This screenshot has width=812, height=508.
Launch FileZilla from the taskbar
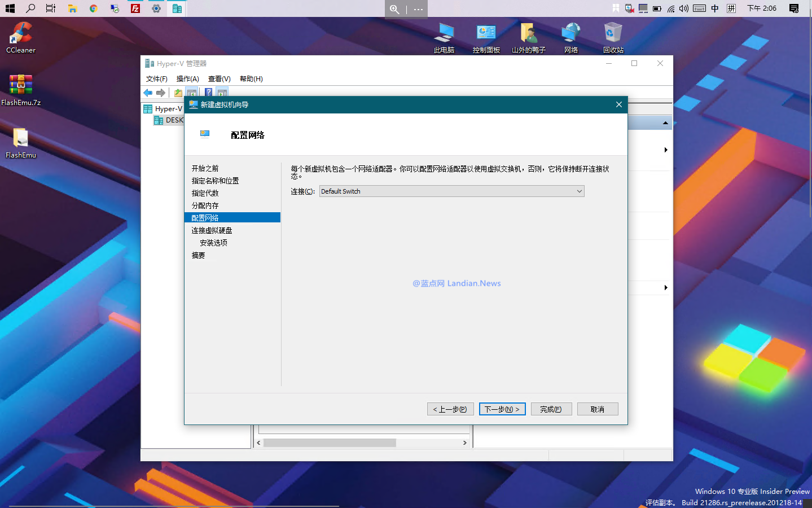click(x=135, y=8)
